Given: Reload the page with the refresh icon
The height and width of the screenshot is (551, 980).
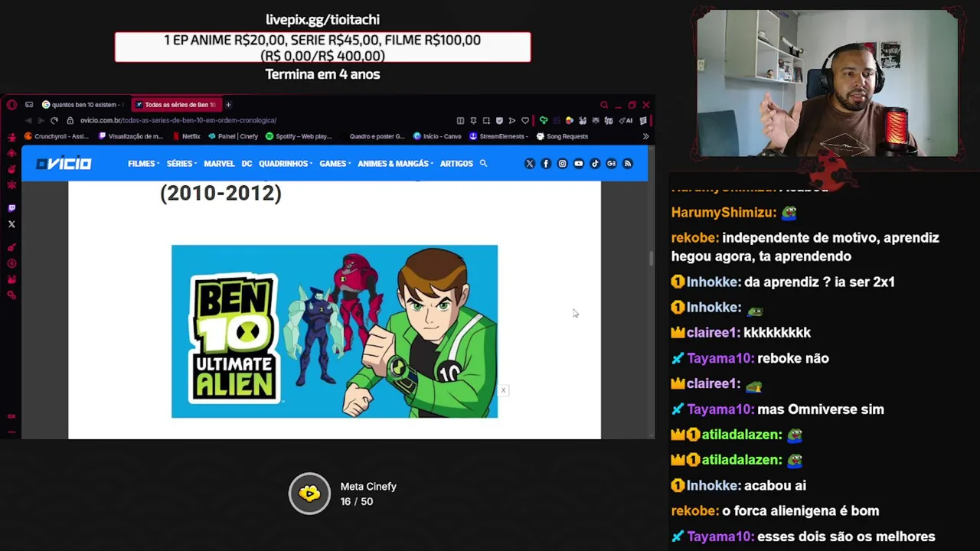Looking at the screenshot, I should point(54,120).
